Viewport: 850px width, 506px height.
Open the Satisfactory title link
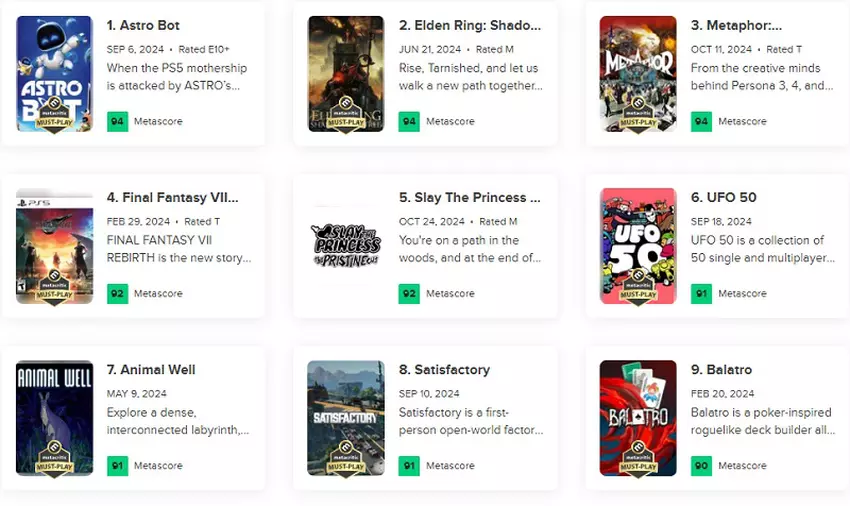point(444,369)
